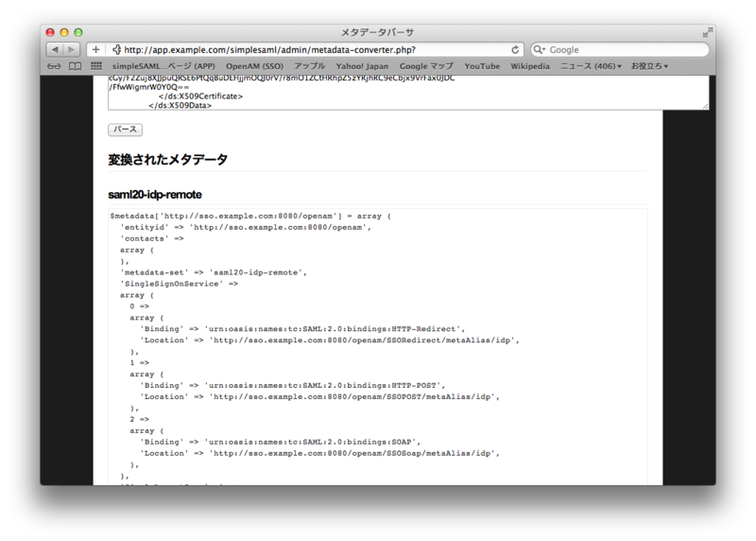
Task: Click the $metadata array declaration line
Action: [x=250, y=217]
